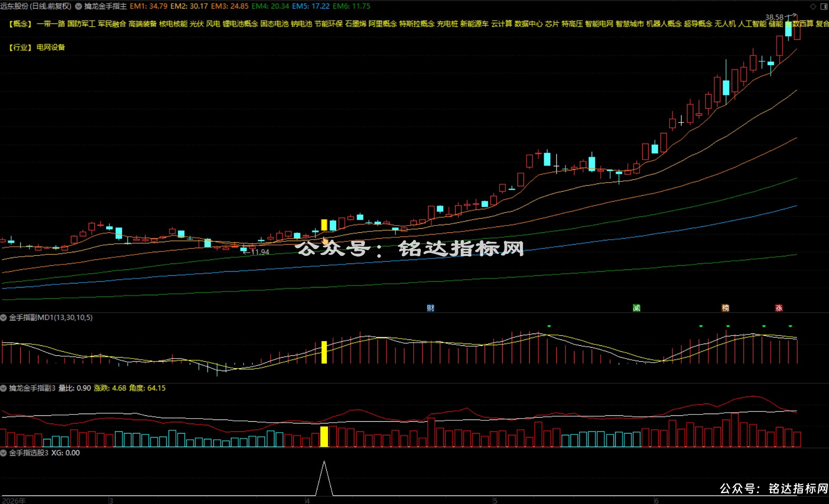
Task: Click the 金手指副MD1(13,30,10,5) panel title
Action: (x=51, y=318)
